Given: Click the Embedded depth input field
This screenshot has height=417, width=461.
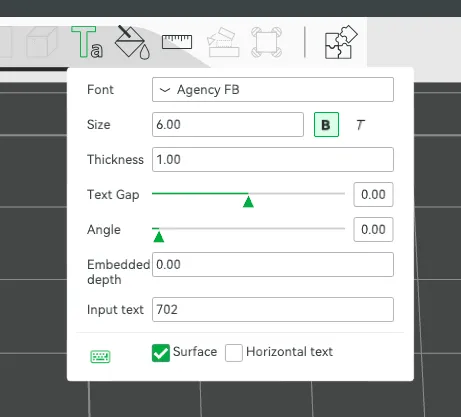Looking at the screenshot, I should (273, 265).
